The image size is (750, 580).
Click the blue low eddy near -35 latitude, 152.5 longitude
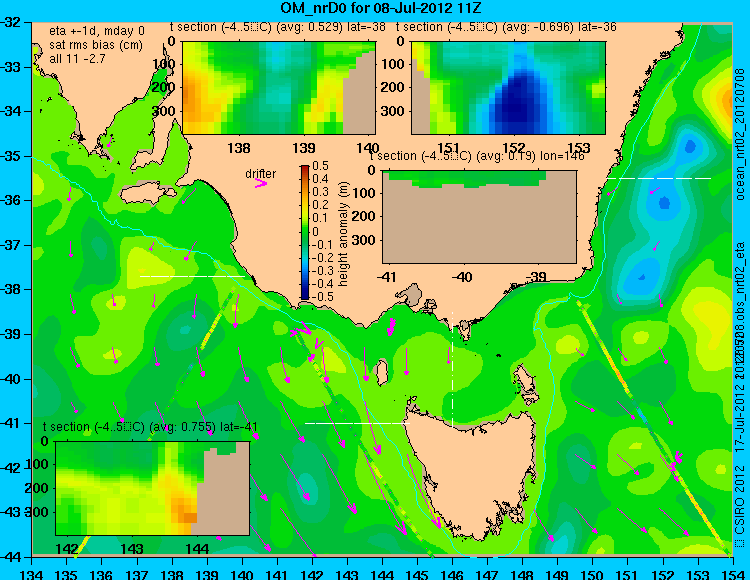tap(690, 146)
